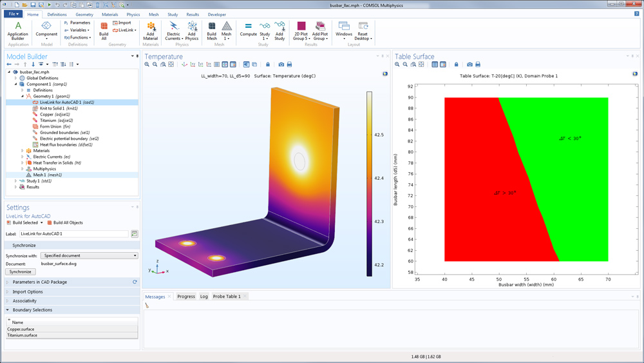Click the Synchronize button

[21, 272]
